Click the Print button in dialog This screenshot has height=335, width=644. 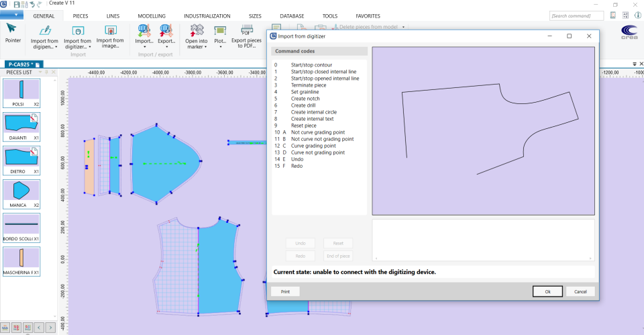pyautogui.click(x=285, y=291)
